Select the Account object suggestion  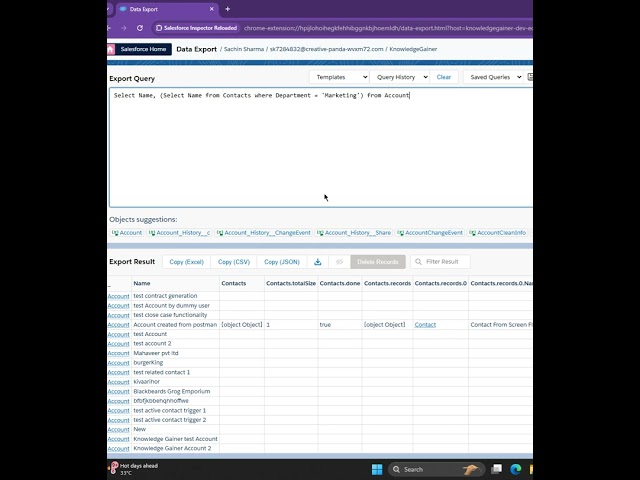point(127,233)
